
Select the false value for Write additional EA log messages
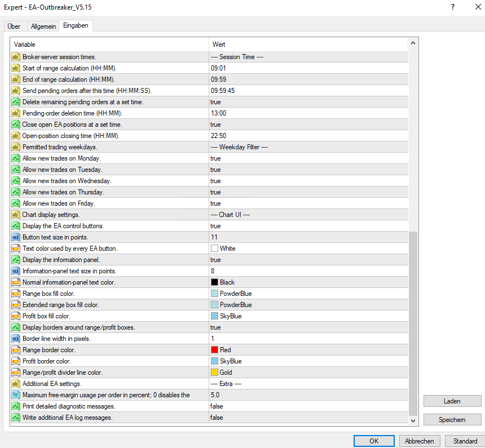click(217, 418)
